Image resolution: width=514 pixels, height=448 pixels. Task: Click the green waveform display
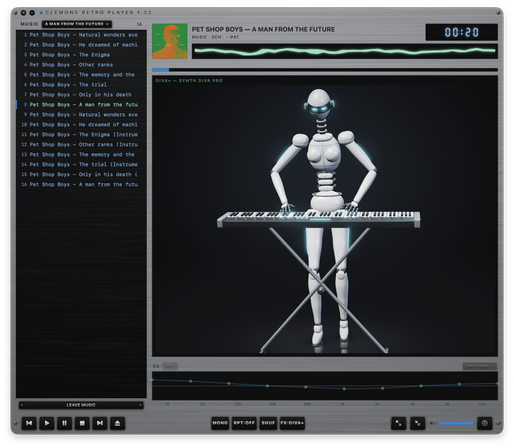(345, 51)
